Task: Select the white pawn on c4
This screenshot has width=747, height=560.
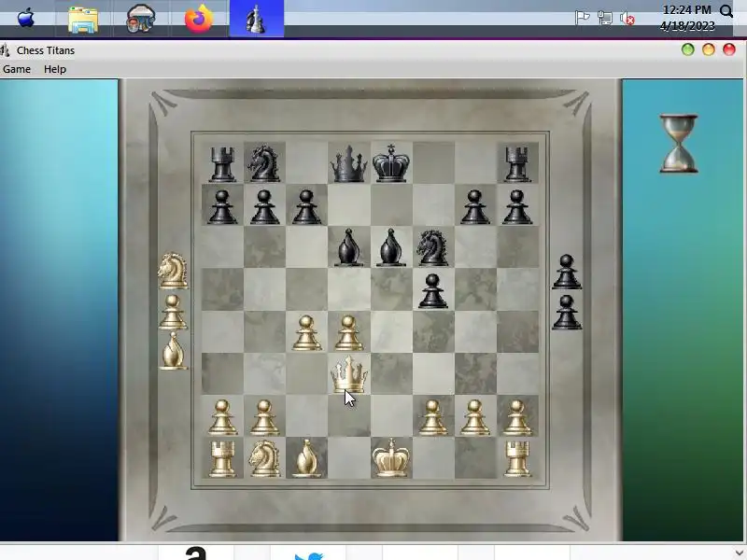Action: (x=306, y=333)
